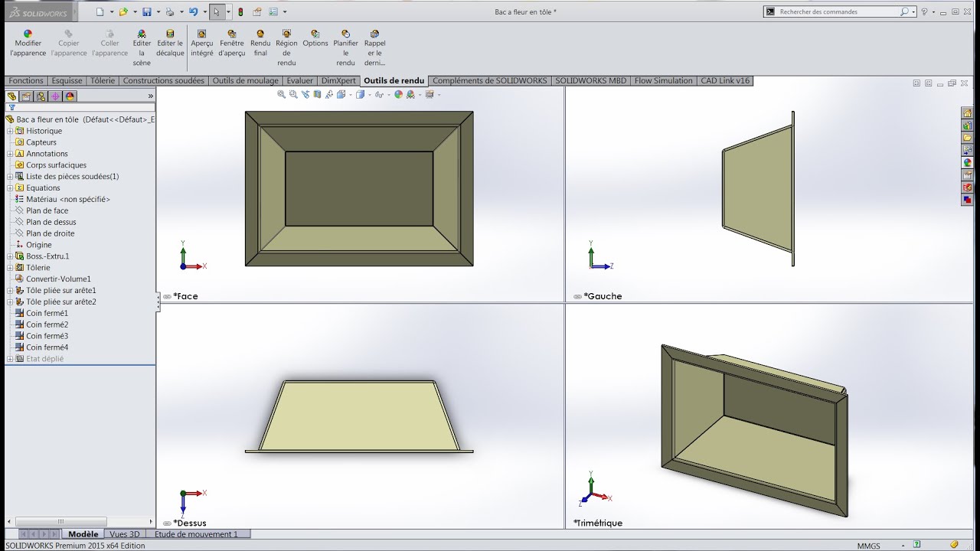Screen dimensions: 980x551
Task: Click the *Gauche view label
Action: point(603,296)
